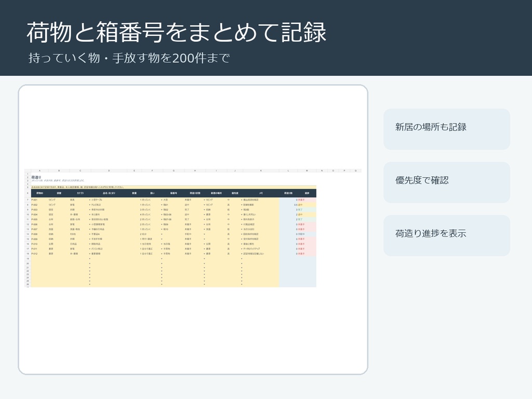Open item-name dropdown in row P-001
Screen dimensions: 532x399
[x=90, y=200]
